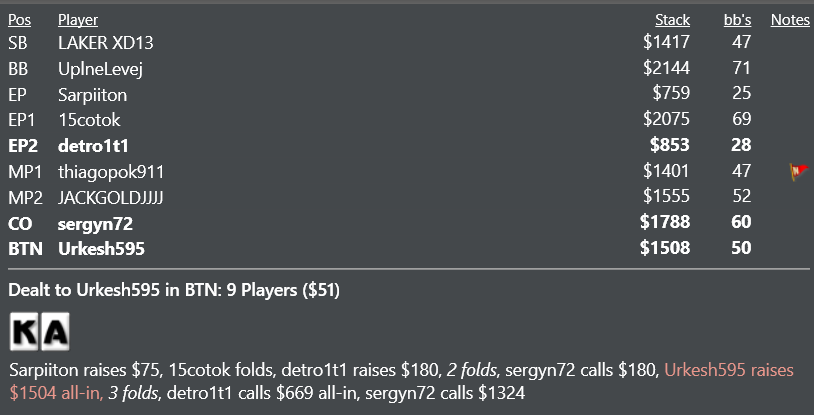Click the King hole card

24,331
